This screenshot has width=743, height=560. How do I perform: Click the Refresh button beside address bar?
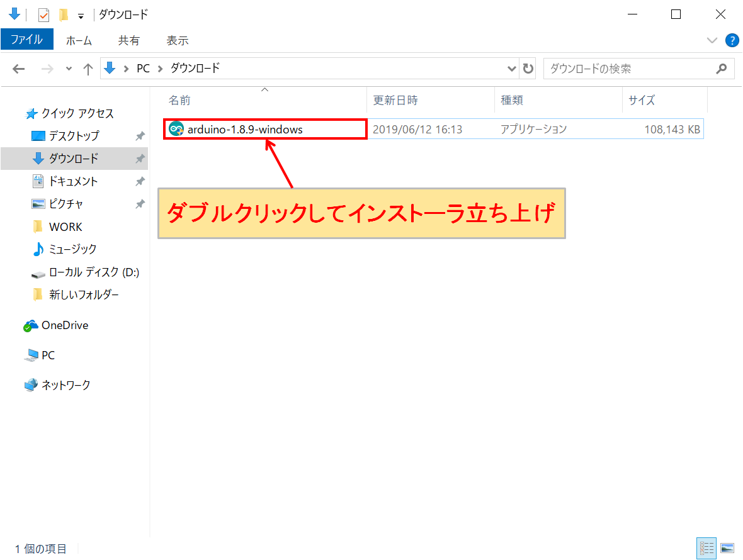pos(528,69)
